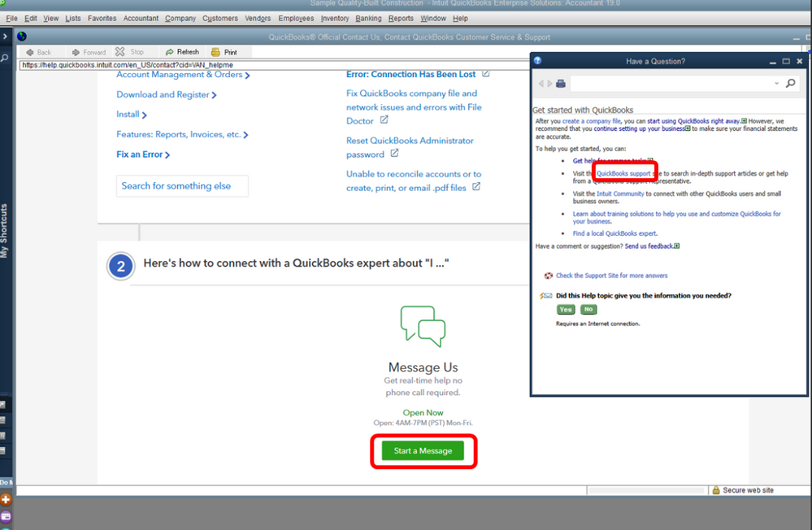Expand the Fix an Error topic
The height and width of the screenshot is (530, 812).
pyautogui.click(x=143, y=154)
